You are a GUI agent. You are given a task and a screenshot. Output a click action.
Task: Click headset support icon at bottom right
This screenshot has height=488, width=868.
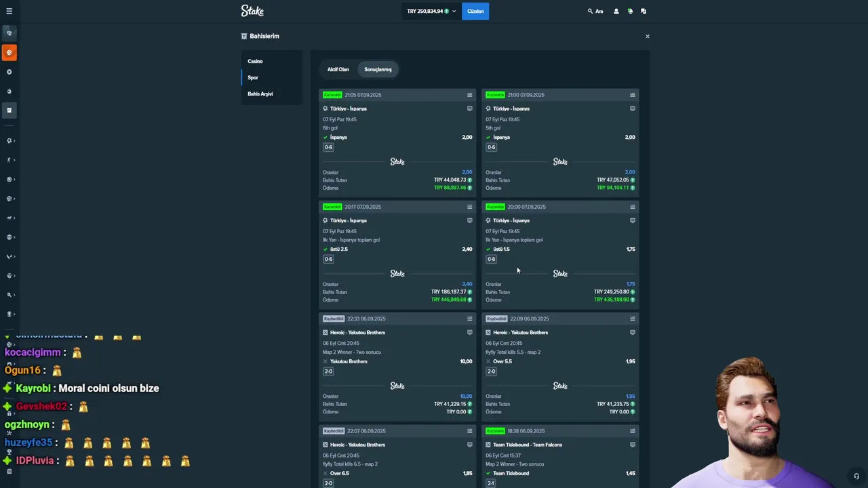[856, 476]
